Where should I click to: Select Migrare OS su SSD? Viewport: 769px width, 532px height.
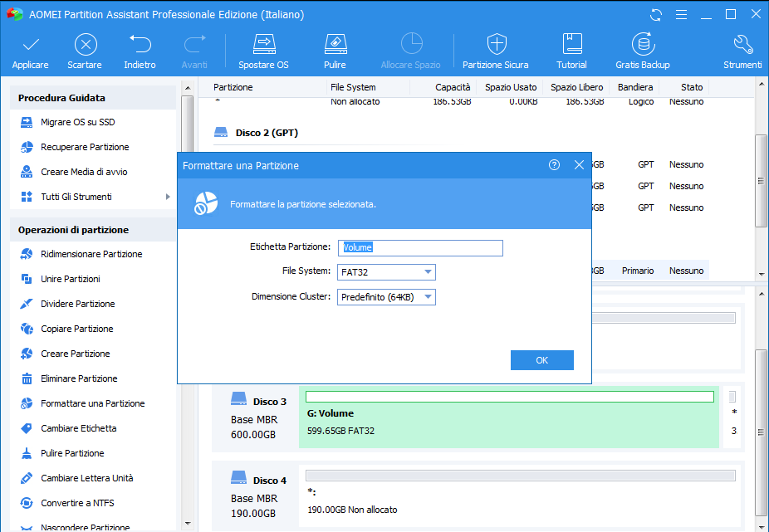click(77, 122)
